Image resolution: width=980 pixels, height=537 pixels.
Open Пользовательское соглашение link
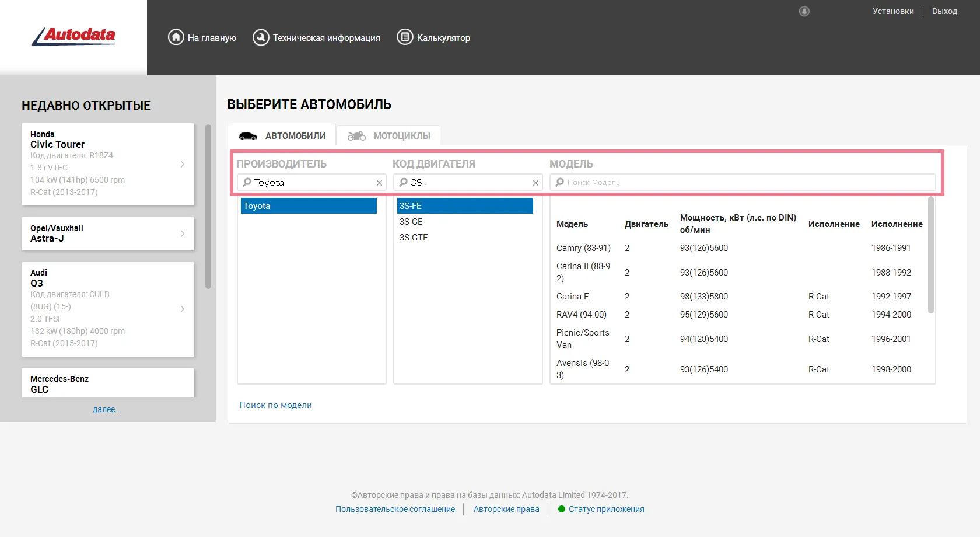pyautogui.click(x=395, y=509)
